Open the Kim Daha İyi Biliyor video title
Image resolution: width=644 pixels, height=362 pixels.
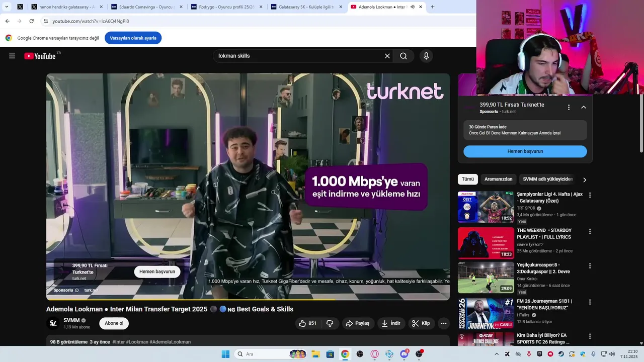[543, 338]
